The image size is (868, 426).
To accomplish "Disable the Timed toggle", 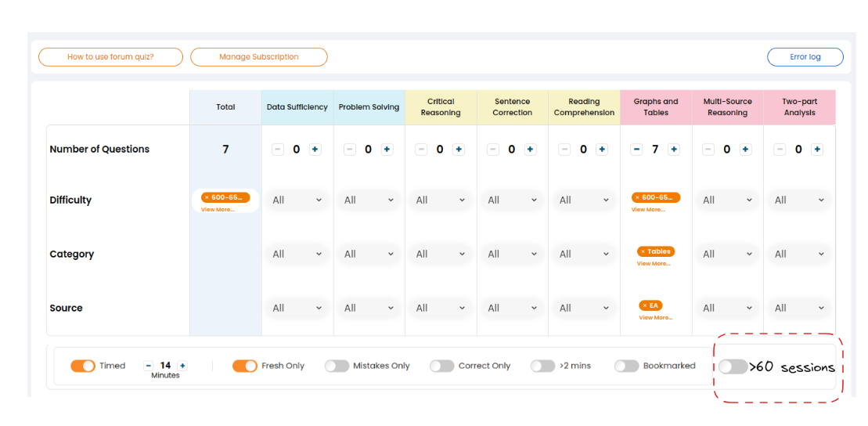I will 83,366.
